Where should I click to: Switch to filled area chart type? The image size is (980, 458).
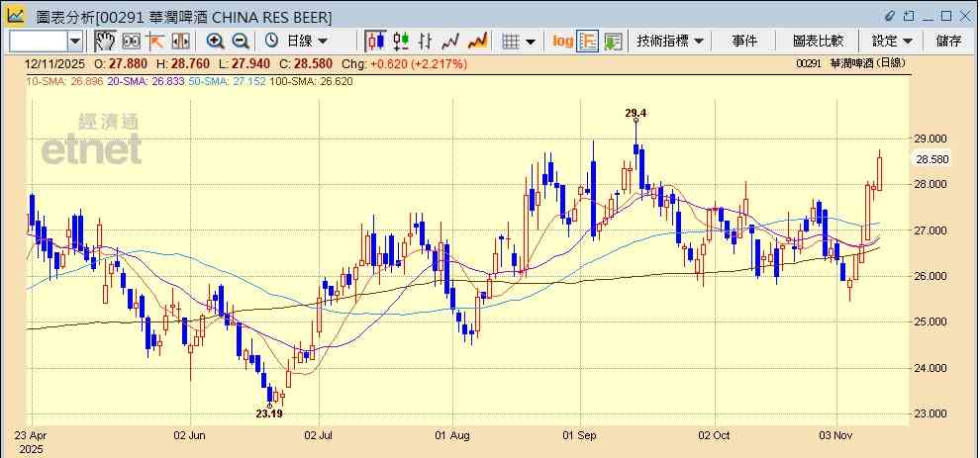pyautogui.click(x=477, y=41)
